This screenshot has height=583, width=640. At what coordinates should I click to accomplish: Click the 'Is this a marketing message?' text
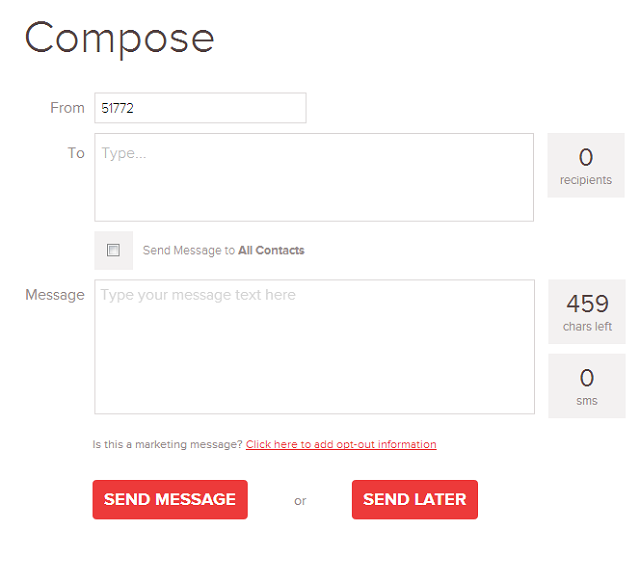[167, 444]
